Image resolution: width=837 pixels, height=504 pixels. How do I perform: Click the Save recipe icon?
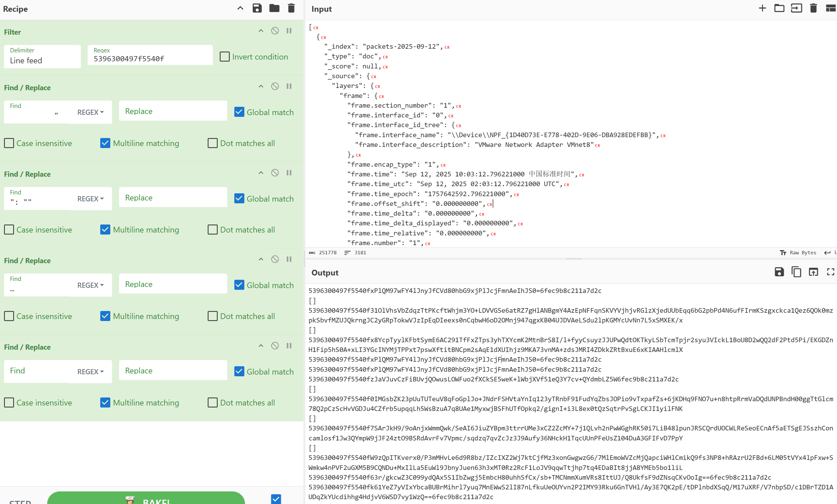tap(257, 8)
